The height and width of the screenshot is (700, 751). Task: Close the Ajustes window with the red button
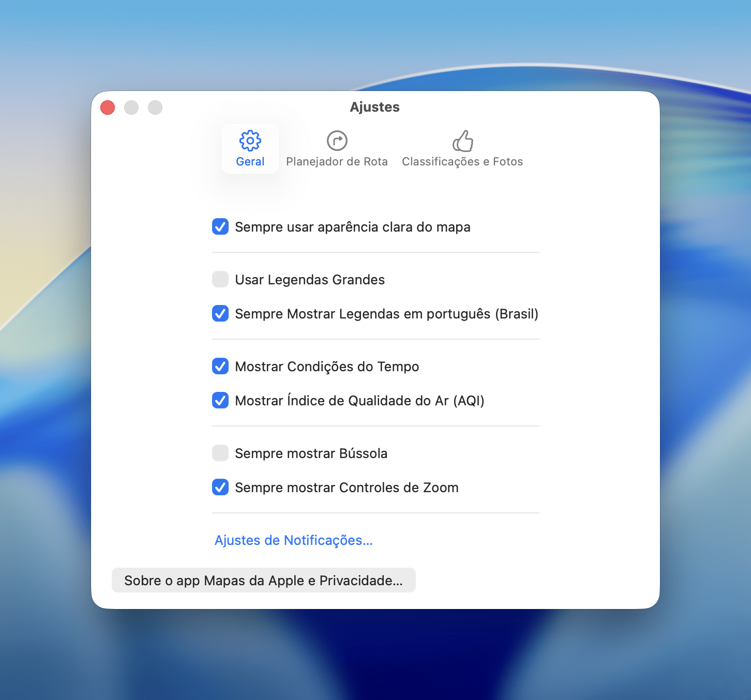[x=108, y=108]
